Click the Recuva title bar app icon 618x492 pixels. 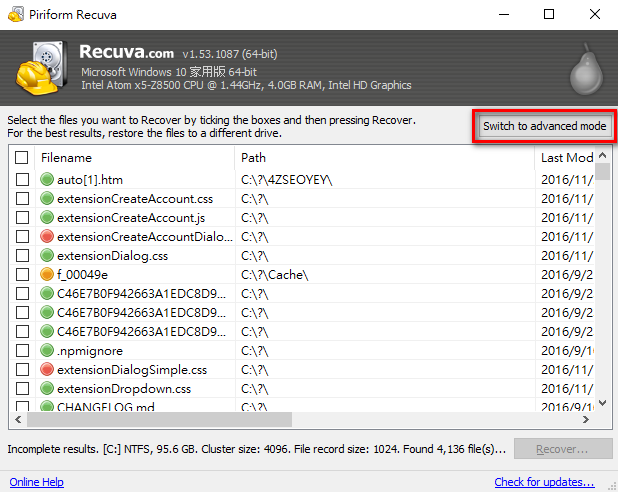pos(16,15)
